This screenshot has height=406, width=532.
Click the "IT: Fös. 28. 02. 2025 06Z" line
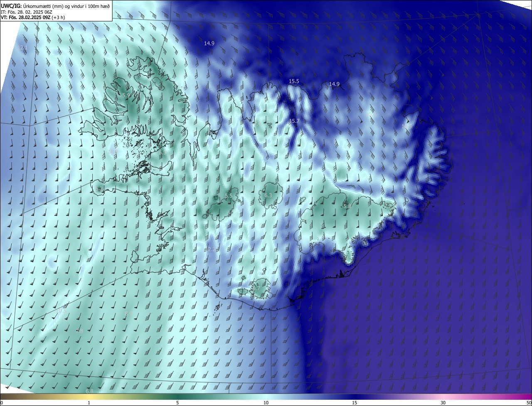(27, 12)
